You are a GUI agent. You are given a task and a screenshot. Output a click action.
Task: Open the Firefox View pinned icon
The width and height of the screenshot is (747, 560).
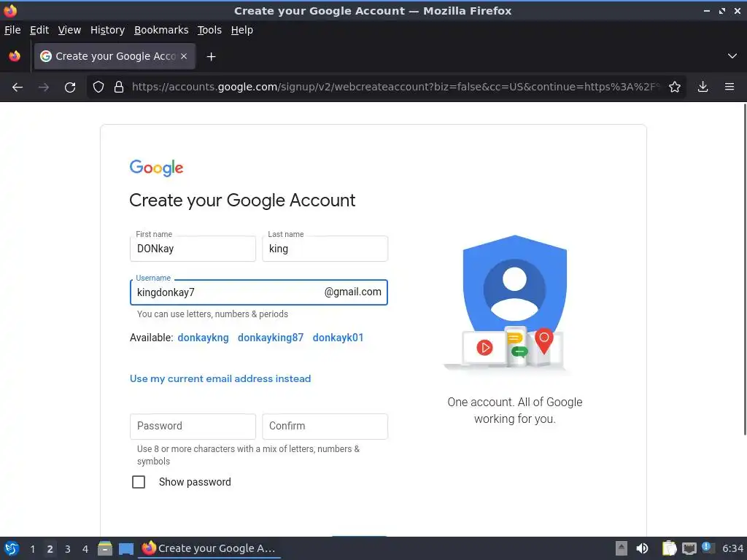[x=15, y=56]
